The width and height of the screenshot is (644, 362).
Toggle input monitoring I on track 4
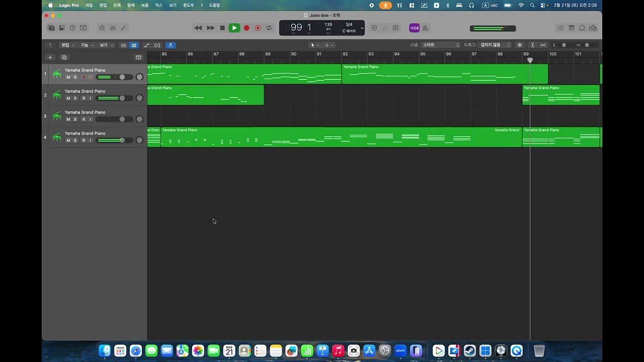pos(91,141)
